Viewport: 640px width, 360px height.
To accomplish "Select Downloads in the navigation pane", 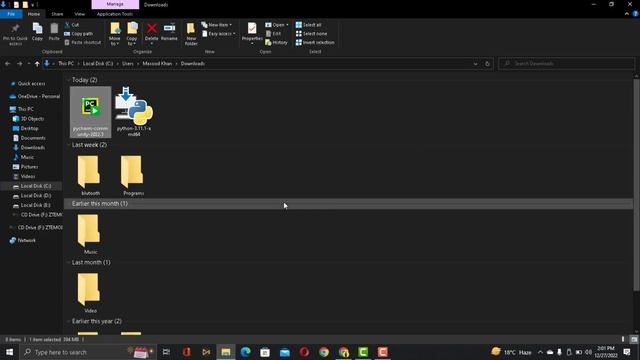I will pos(33,147).
